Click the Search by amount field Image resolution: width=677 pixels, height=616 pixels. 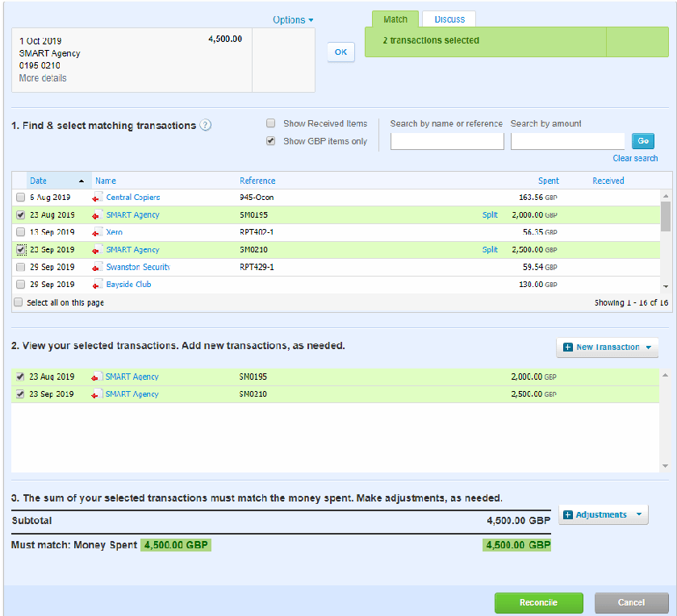pyautogui.click(x=567, y=141)
